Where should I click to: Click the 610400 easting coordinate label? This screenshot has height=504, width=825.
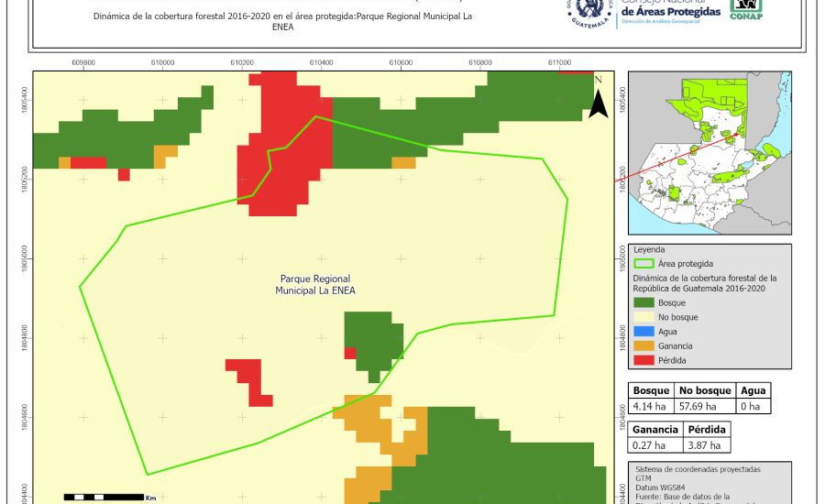tap(322, 62)
